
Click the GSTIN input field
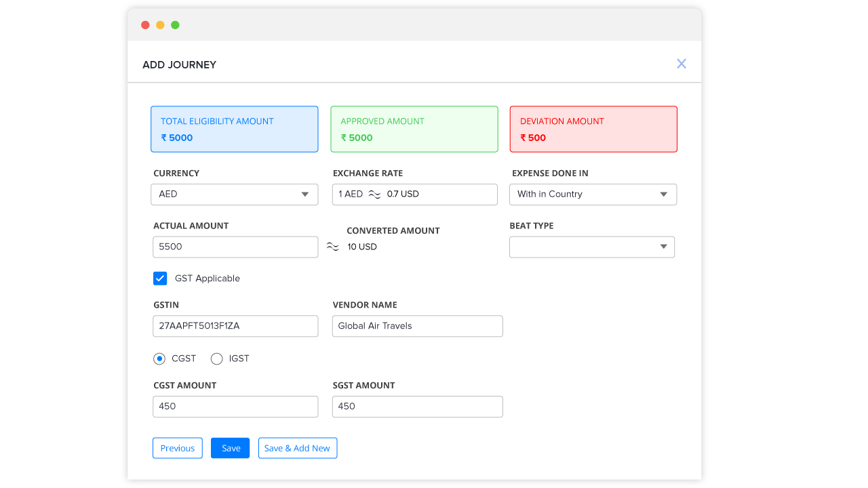point(235,326)
